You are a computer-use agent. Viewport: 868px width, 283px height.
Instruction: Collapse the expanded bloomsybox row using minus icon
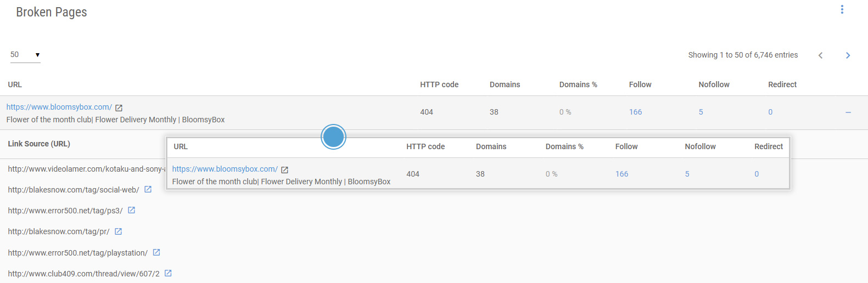pyautogui.click(x=848, y=112)
